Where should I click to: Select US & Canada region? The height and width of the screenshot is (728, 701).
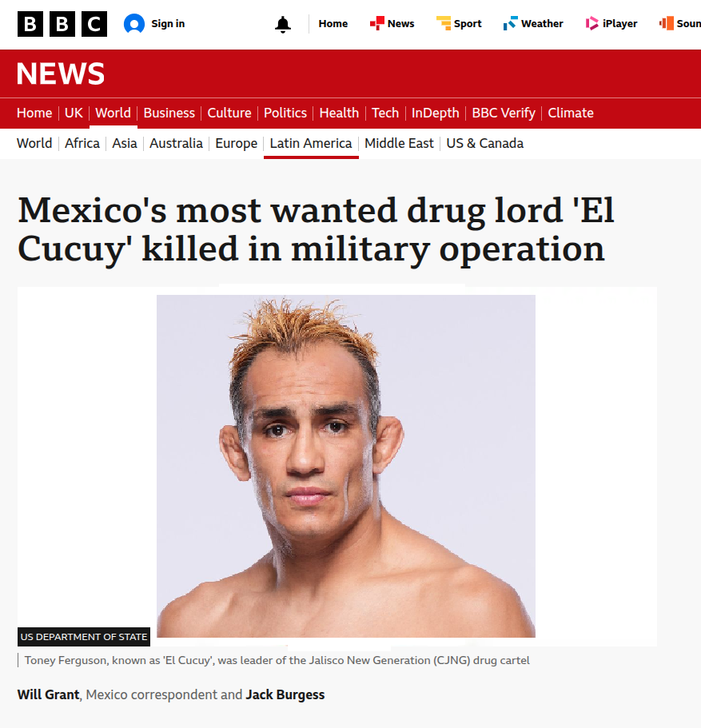485,144
